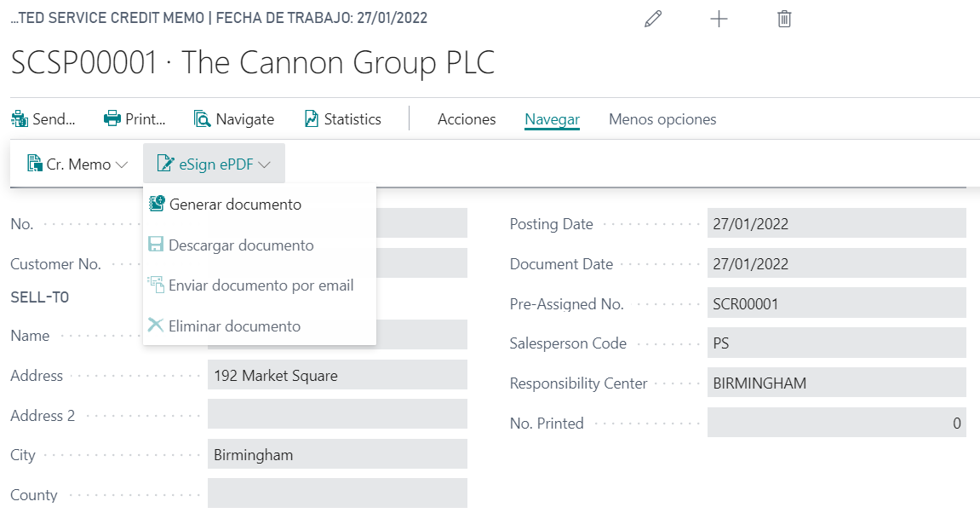Click the Responsibility Center BIRMINGHAM field
The width and height of the screenshot is (980, 513).
click(835, 383)
